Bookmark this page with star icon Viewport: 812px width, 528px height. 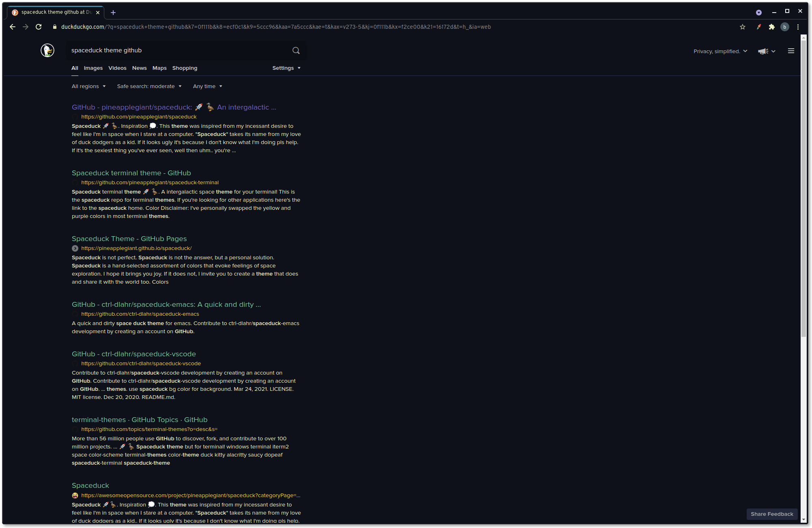pyautogui.click(x=742, y=27)
